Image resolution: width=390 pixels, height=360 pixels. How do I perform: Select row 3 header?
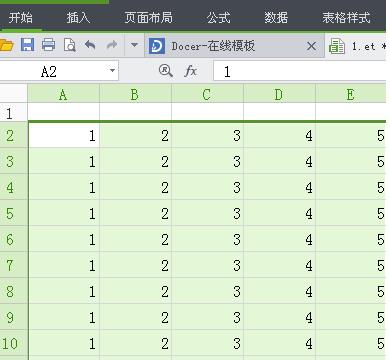click(x=13, y=161)
